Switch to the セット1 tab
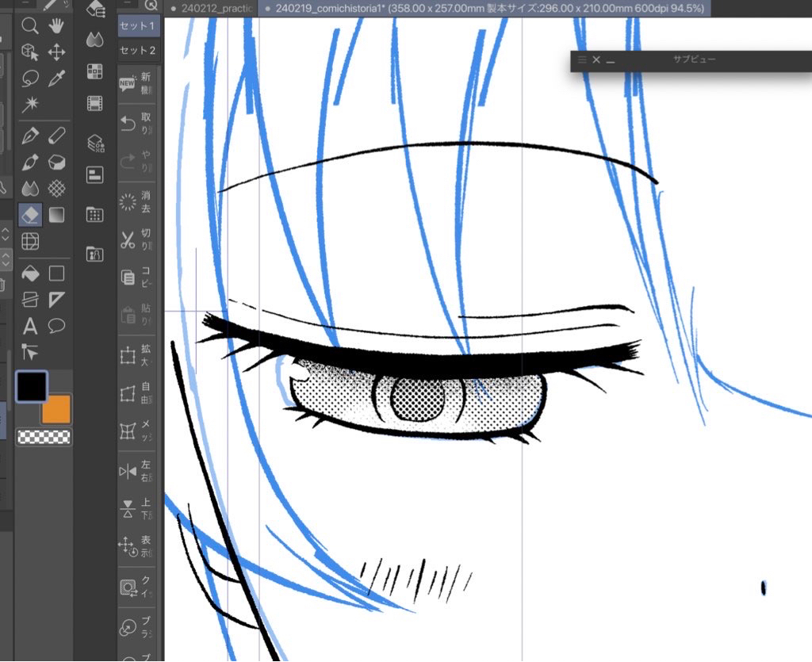 (x=138, y=26)
